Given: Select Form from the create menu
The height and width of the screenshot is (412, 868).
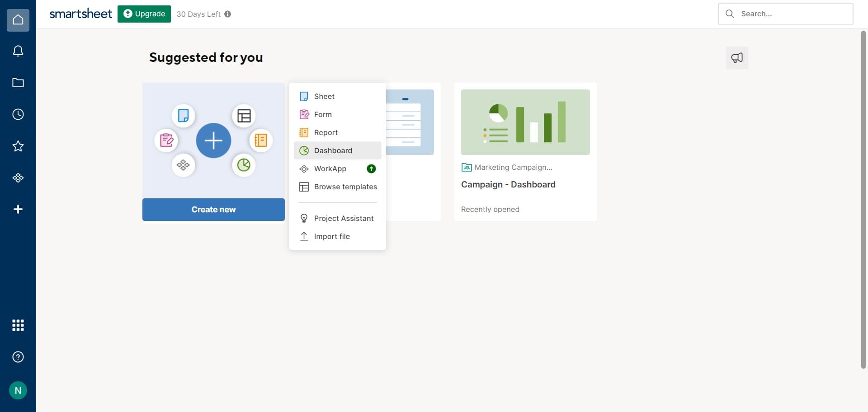Looking at the screenshot, I should pyautogui.click(x=323, y=114).
